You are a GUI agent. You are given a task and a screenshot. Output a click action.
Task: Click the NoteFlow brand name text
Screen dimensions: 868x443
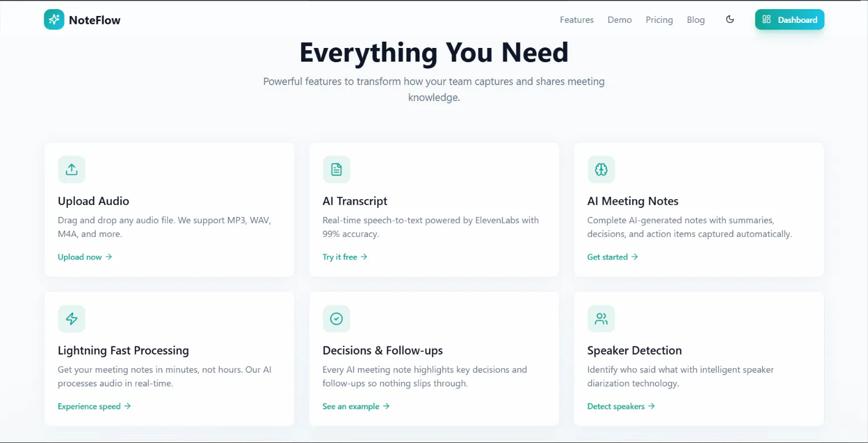[95, 20]
